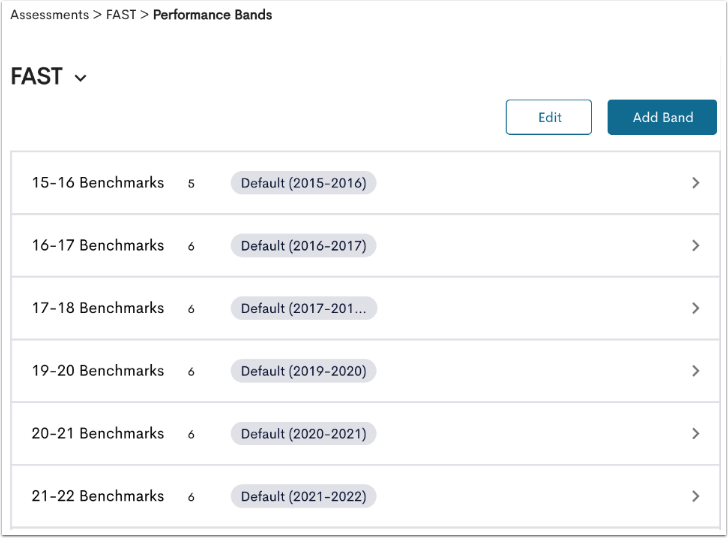Open the 17-18 Benchmarks band name
The width and height of the screenshot is (728, 538).
pyautogui.click(x=98, y=308)
